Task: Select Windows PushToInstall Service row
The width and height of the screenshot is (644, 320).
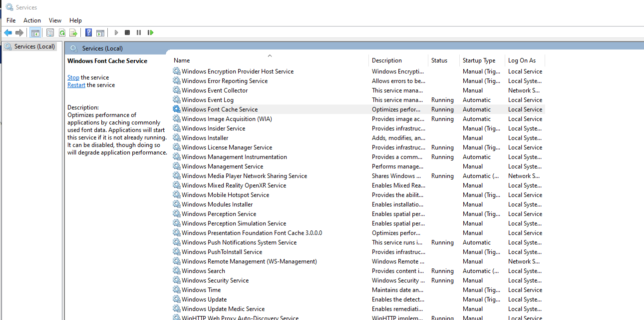Action: [358, 252]
